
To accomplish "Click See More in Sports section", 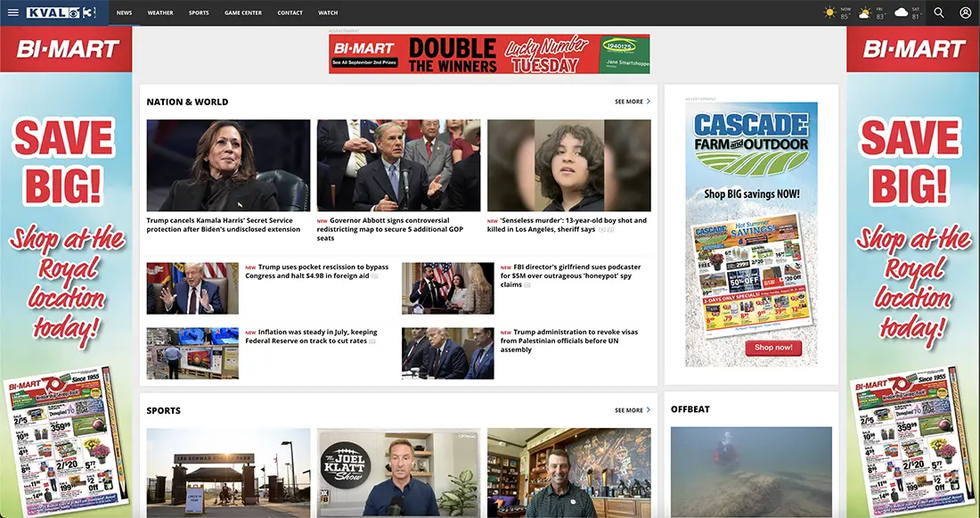I will [x=629, y=410].
